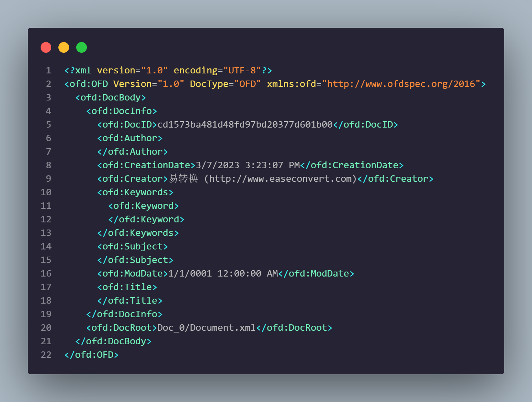This screenshot has height=402, width=532.
Task: Click the opening ofd:DocRoot tag
Action: click(x=122, y=328)
